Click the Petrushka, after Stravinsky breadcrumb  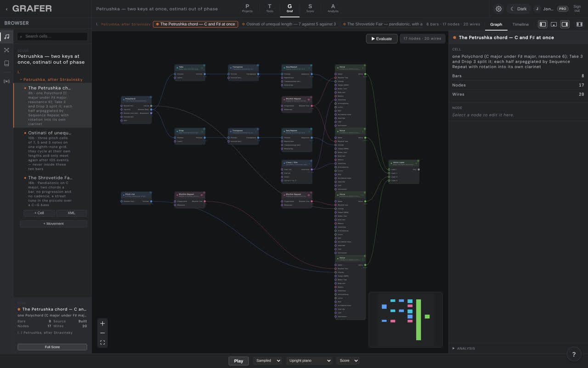tap(125, 24)
